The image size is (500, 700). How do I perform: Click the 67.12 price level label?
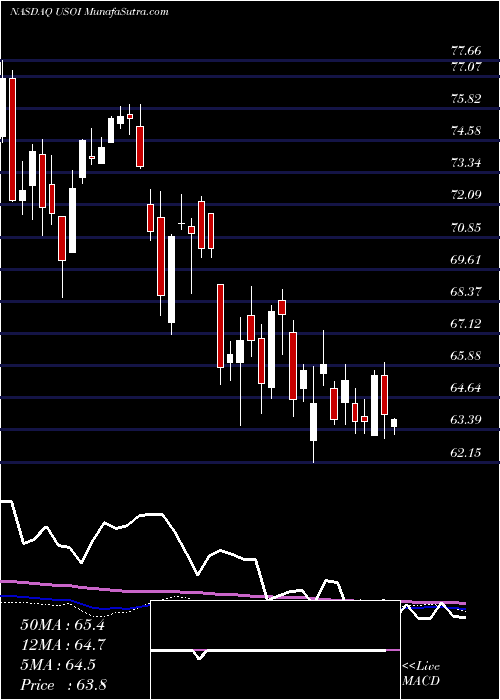tap(466, 324)
